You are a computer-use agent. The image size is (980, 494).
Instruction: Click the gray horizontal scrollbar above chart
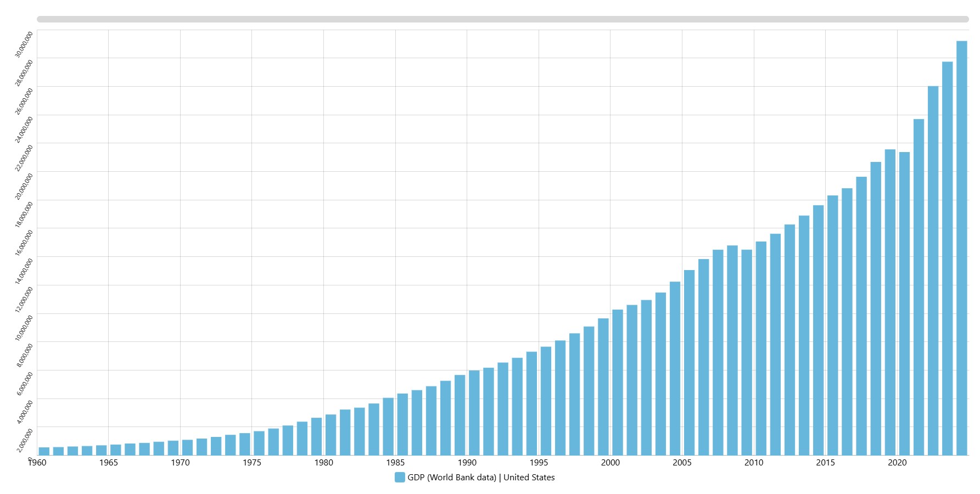click(502, 19)
